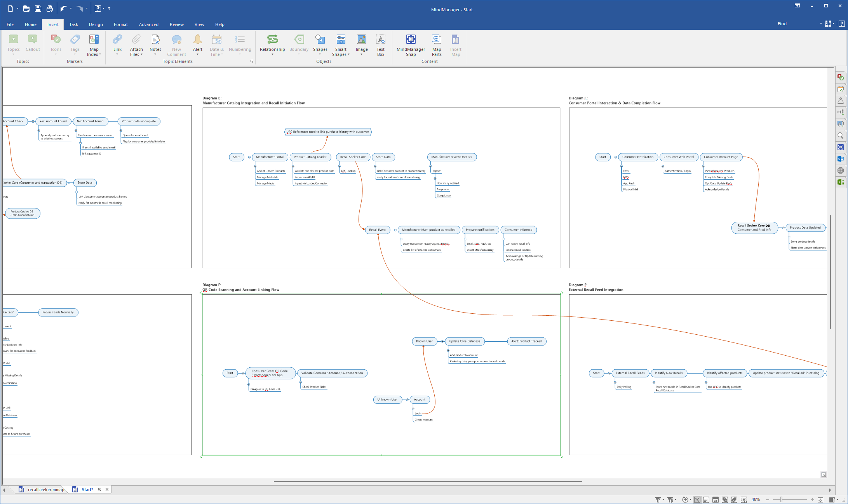Click the Relationship tool icon

(x=272, y=40)
